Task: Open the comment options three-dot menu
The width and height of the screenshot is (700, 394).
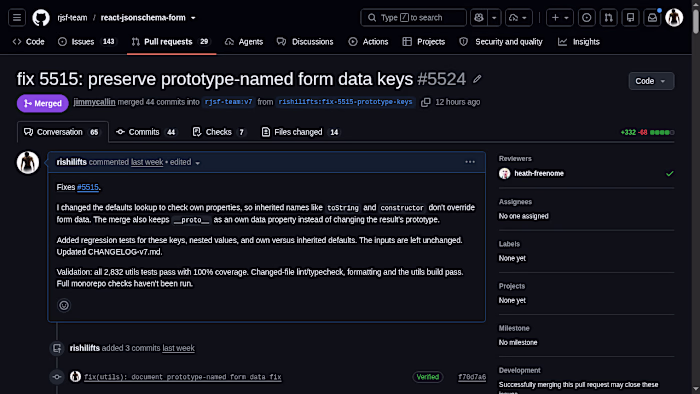Action: pos(470,162)
